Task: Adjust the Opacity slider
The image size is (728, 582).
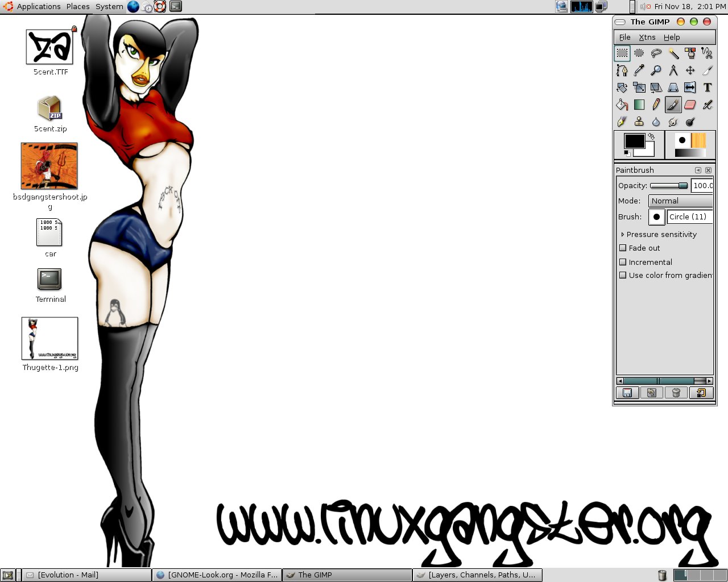Action: pos(669,185)
